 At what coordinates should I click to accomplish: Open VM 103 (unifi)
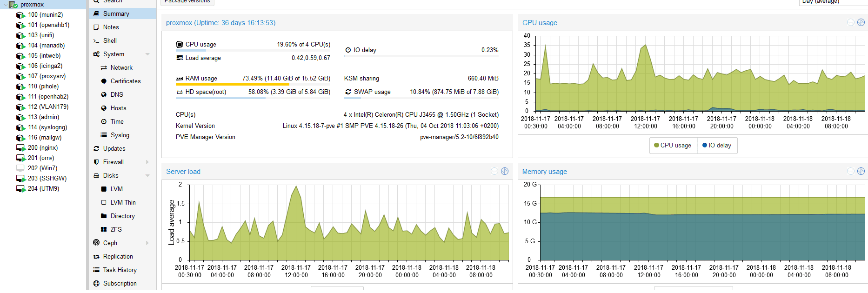pyautogui.click(x=41, y=35)
